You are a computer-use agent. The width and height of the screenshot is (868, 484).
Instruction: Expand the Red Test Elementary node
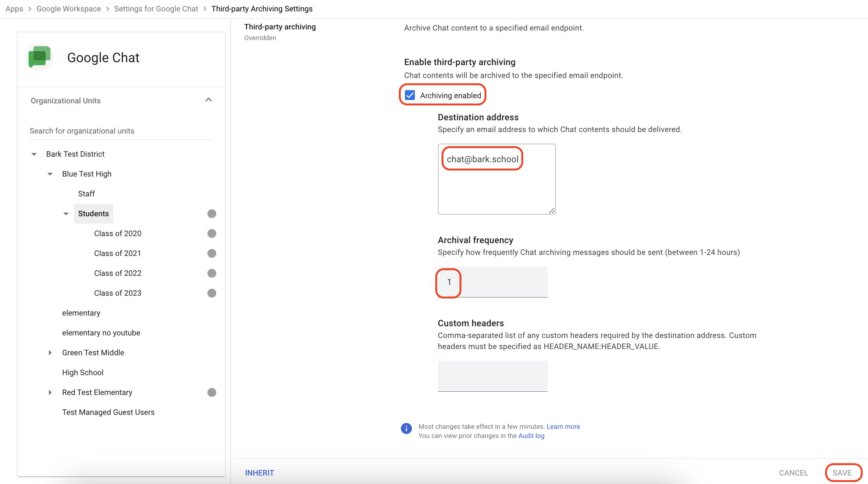click(50, 392)
